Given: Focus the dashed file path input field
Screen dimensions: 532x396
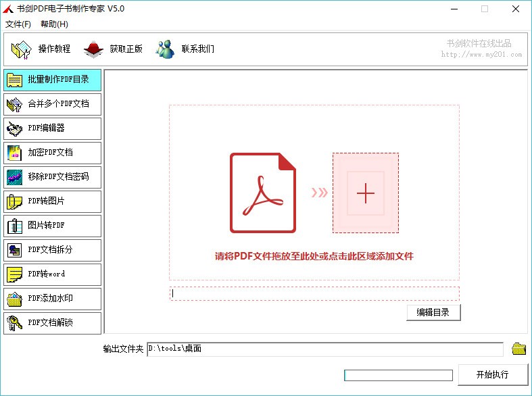Looking at the screenshot, I should coord(314,293).
